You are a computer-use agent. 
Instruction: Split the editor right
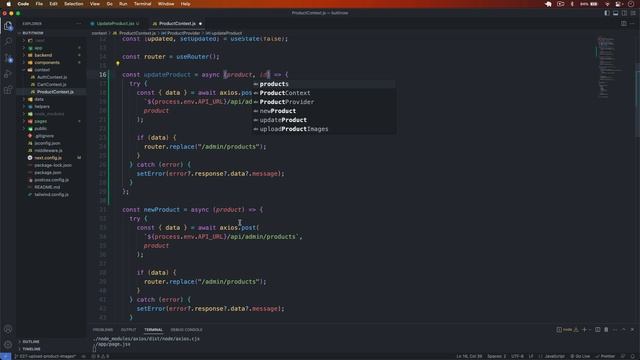(624, 24)
